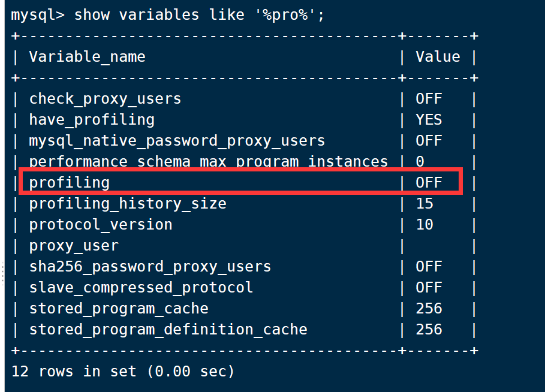The height and width of the screenshot is (392, 545).
Task: Click the Variable_name column header
Action: [x=87, y=57]
